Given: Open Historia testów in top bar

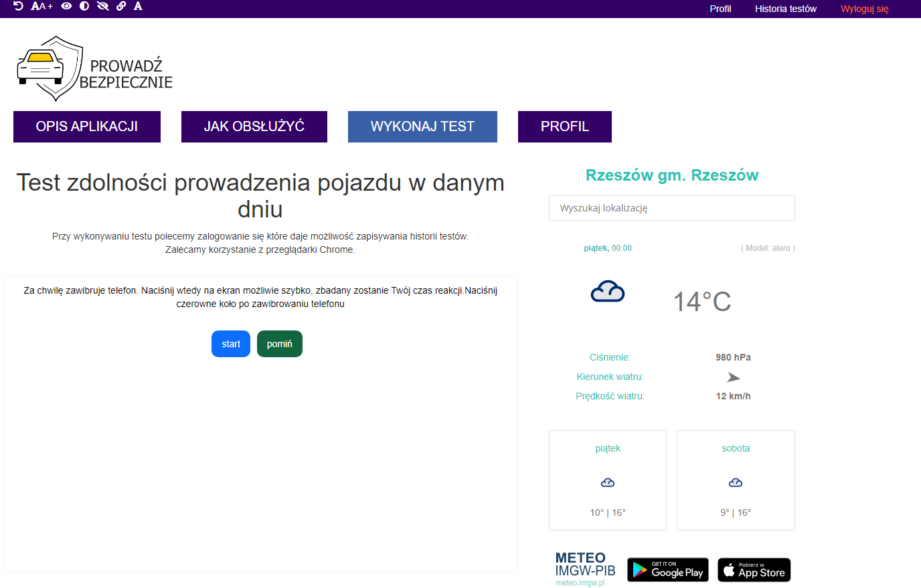Looking at the screenshot, I should (786, 9).
